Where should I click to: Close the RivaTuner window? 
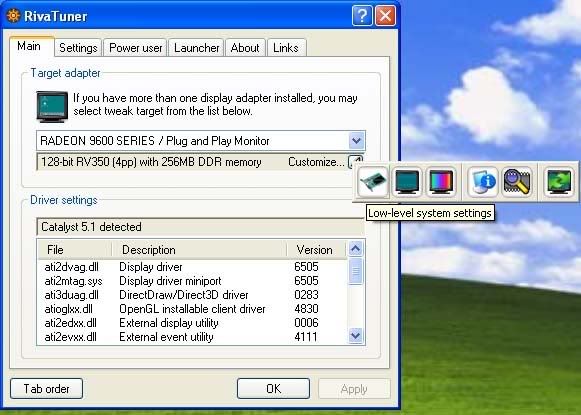pos(385,16)
